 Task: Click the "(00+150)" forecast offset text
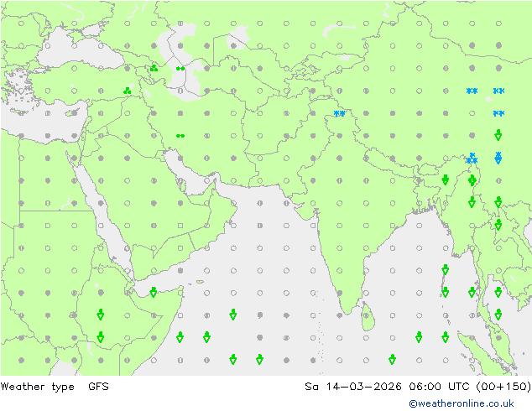pos(503,387)
